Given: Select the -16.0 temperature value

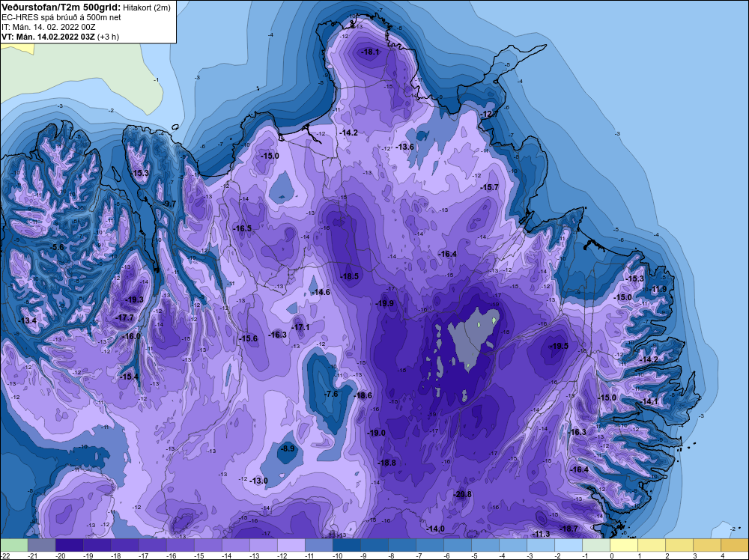Looking at the screenshot, I should pos(132,336).
